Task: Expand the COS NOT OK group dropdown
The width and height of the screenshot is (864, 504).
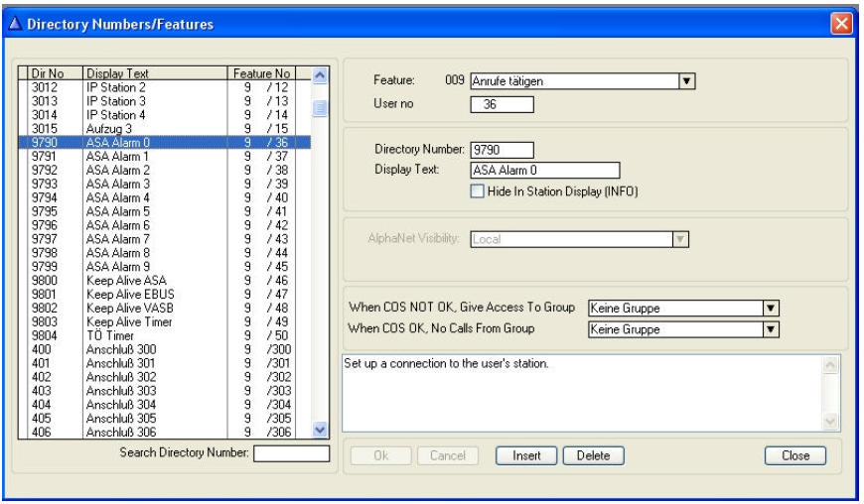Action: [x=771, y=309]
